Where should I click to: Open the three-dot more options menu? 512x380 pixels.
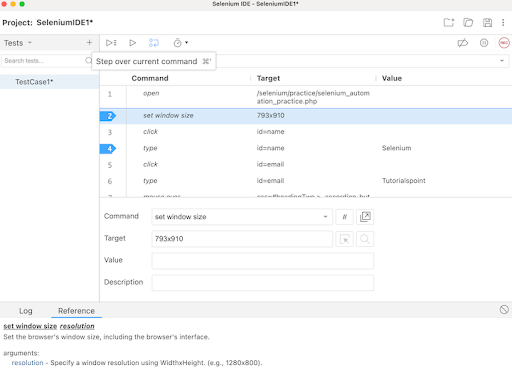click(x=503, y=22)
